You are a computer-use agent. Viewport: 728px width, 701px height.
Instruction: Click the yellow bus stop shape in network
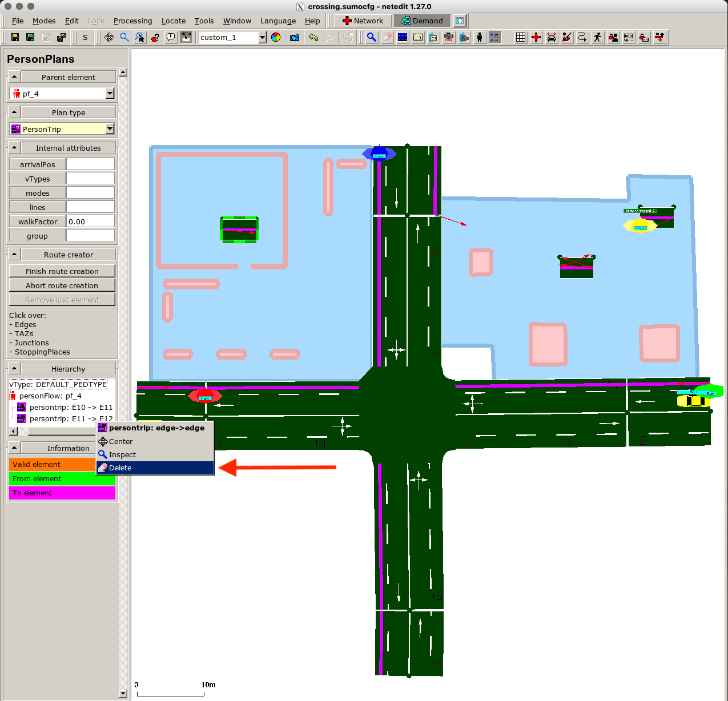(x=639, y=226)
